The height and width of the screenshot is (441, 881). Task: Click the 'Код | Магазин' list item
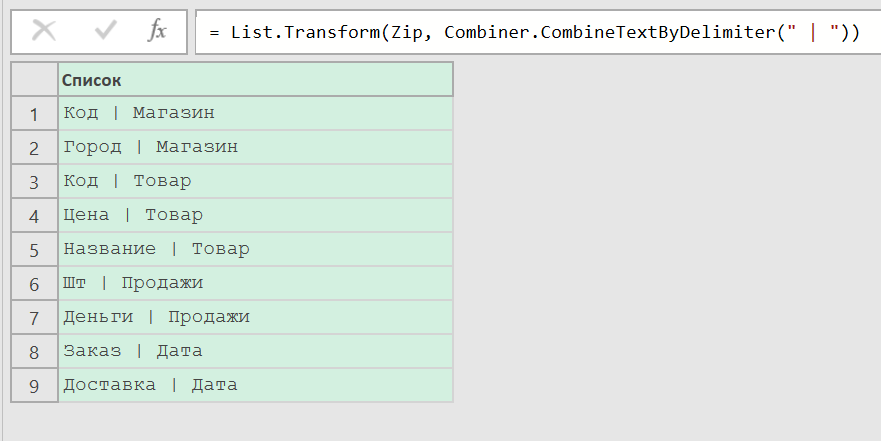click(x=139, y=113)
